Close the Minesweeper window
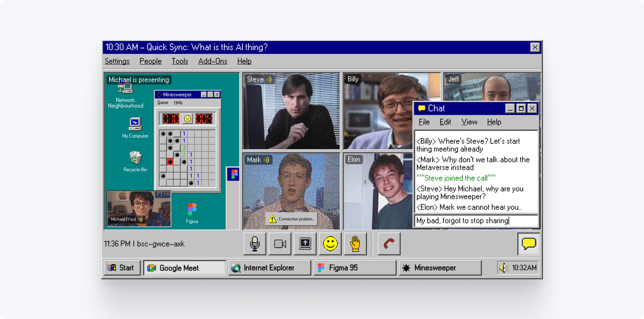Image resolution: width=644 pixels, height=319 pixels. coord(217,95)
